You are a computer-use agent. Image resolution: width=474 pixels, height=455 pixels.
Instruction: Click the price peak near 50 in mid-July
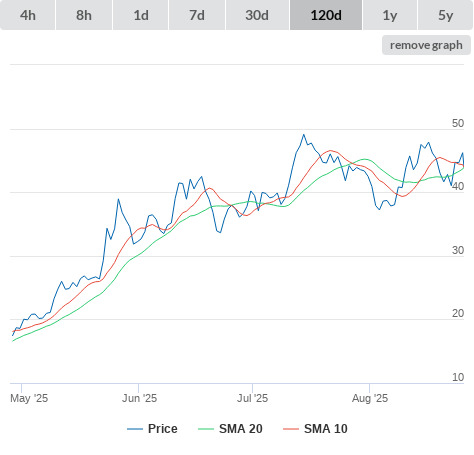304,135
